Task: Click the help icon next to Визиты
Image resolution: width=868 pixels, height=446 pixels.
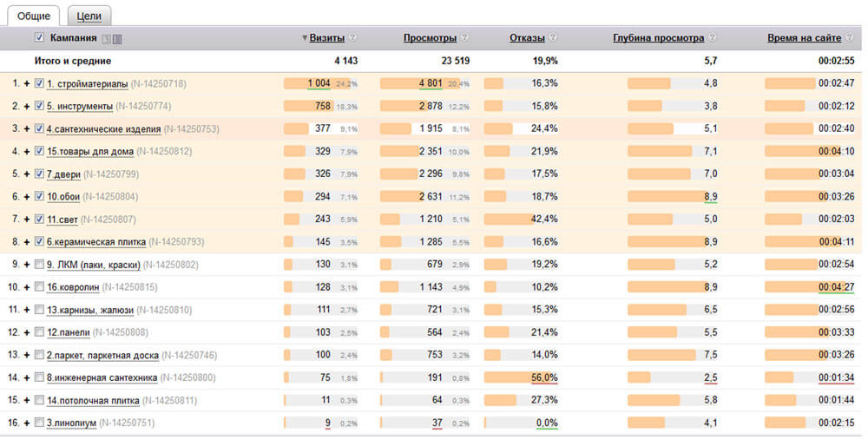Action: pos(353,38)
